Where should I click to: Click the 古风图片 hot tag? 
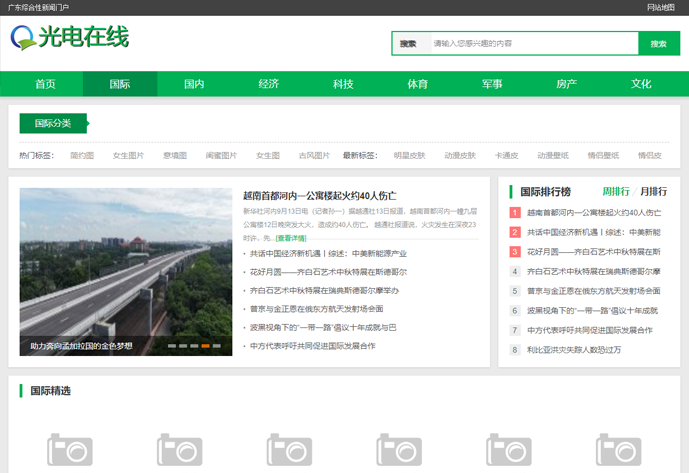pyautogui.click(x=314, y=156)
